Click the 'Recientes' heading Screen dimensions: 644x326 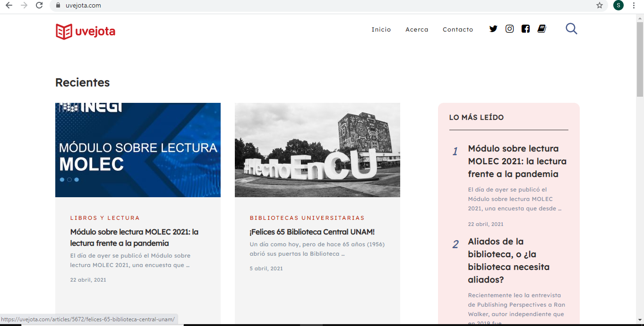(x=82, y=83)
